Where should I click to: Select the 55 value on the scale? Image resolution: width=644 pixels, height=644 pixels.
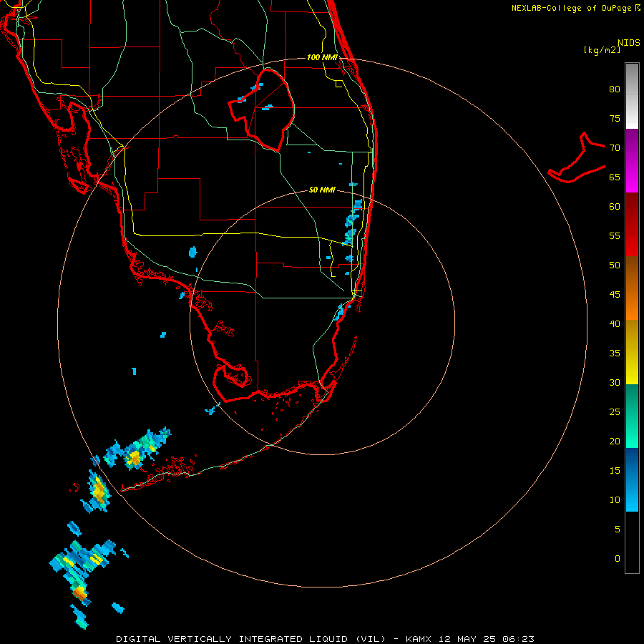[x=615, y=235]
